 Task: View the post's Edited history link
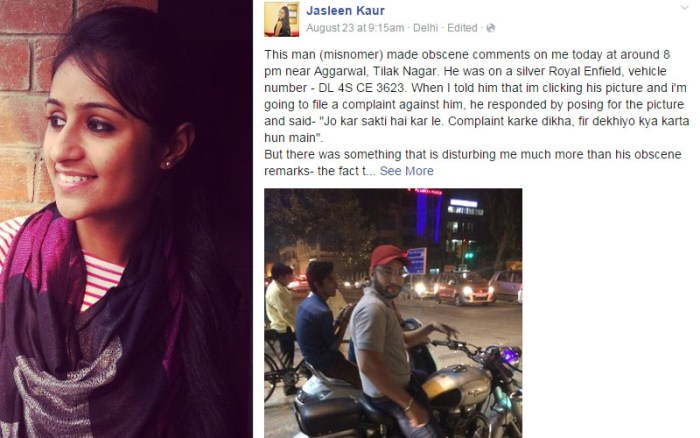pos(462,28)
